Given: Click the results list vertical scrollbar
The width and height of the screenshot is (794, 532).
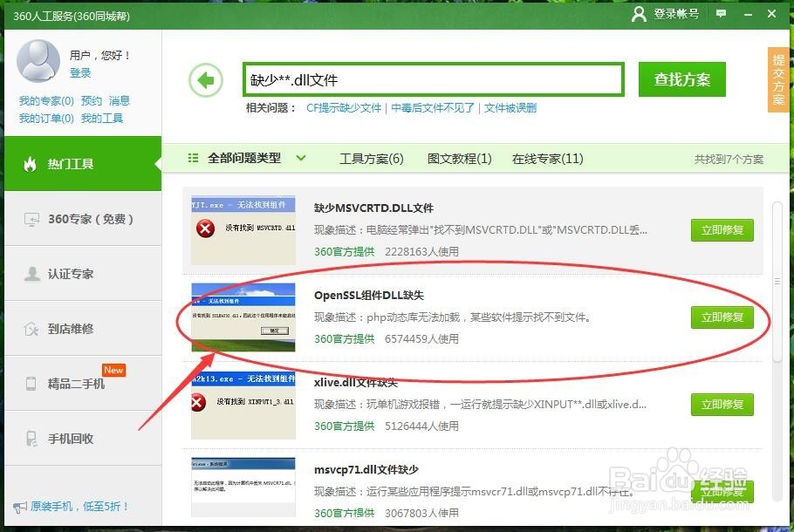Looking at the screenshot, I should (777, 281).
